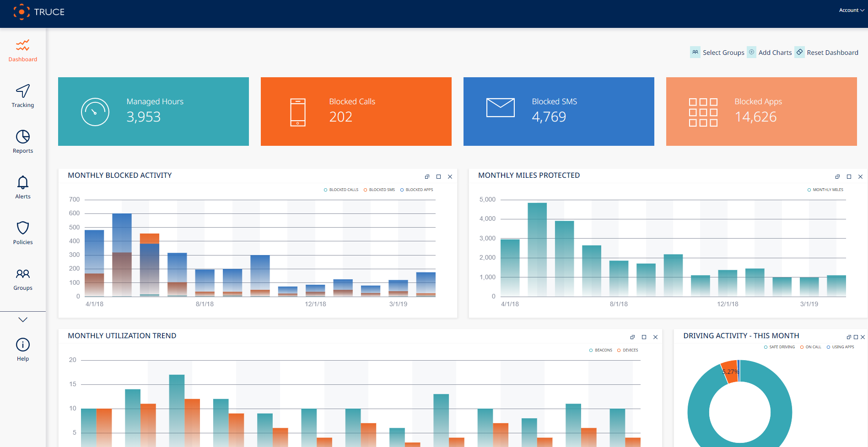Screen dimensions: 868x447
Task: Open the Policies shield icon
Action: click(22, 232)
